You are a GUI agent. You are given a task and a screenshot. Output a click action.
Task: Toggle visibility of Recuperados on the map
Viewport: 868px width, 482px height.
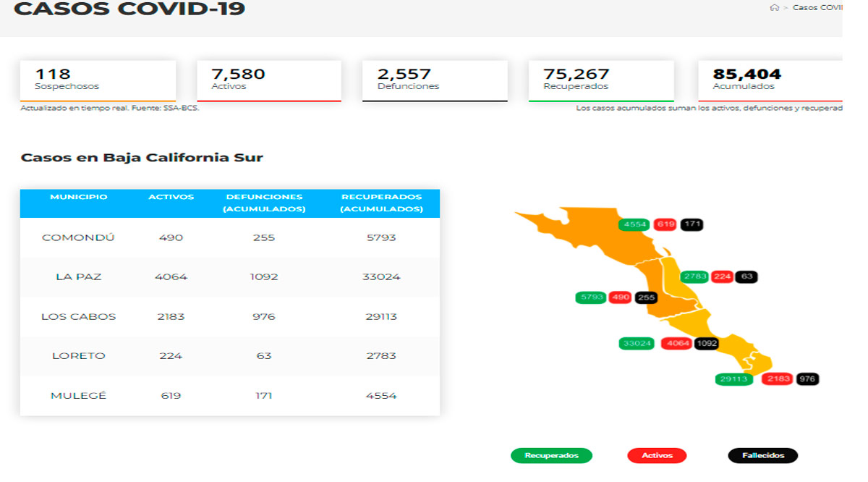click(551, 455)
